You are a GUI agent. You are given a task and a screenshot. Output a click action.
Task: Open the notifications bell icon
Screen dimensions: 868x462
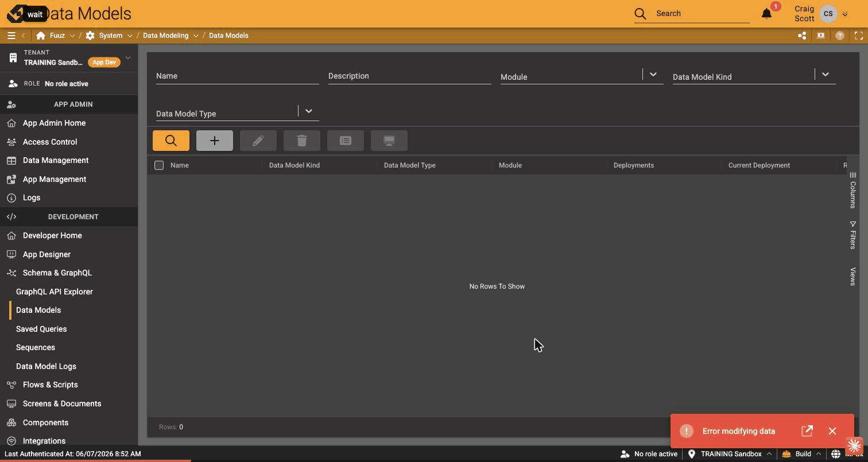(x=766, y=13)
